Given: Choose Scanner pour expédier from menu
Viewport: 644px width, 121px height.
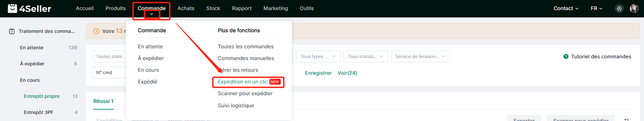Looking at the screenshot, I should [x=245, y=94].
